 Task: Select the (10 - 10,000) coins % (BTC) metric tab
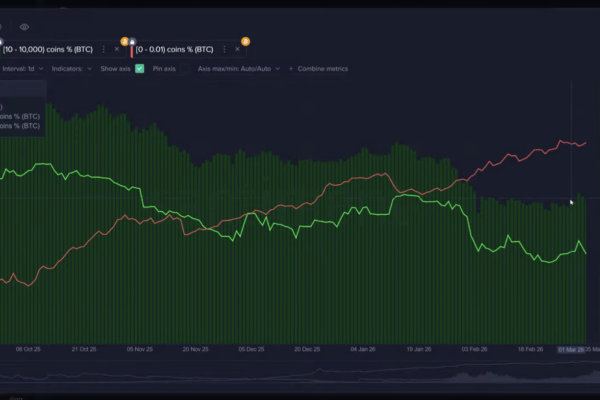point(48,48)
